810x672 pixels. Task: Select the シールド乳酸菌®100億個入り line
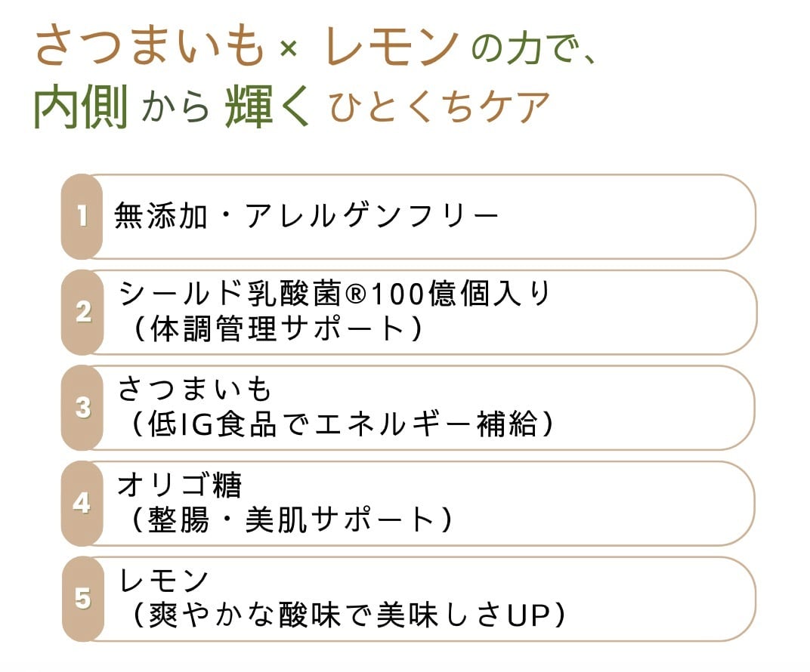335,294
